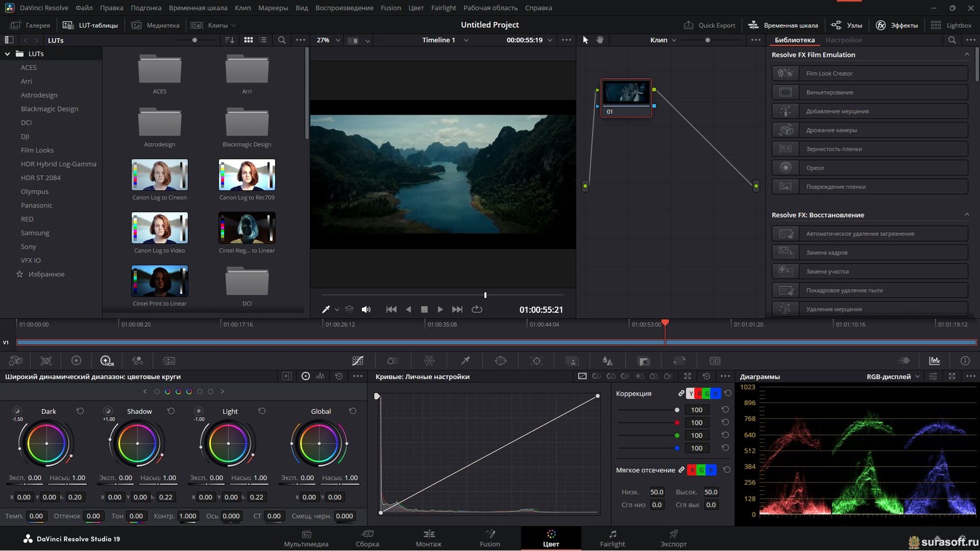
Task: Open the Qualifier eyedropper palette
Action: coord(465,361)
